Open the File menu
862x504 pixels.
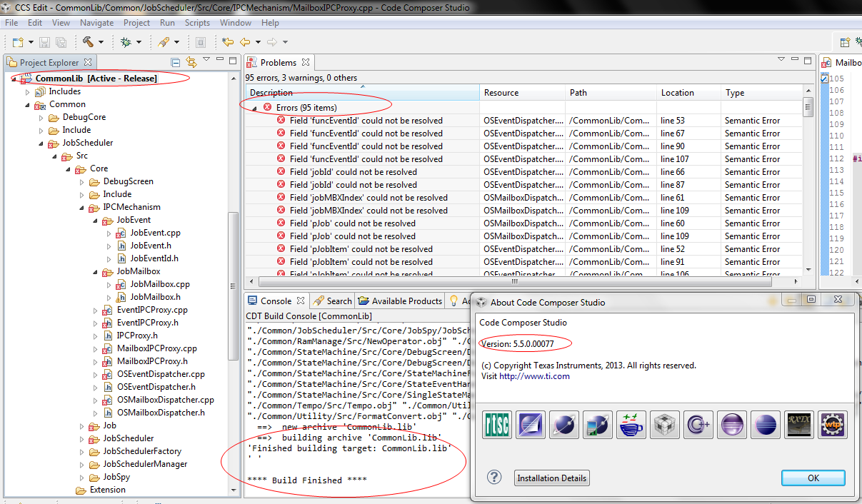click(11, 23)
